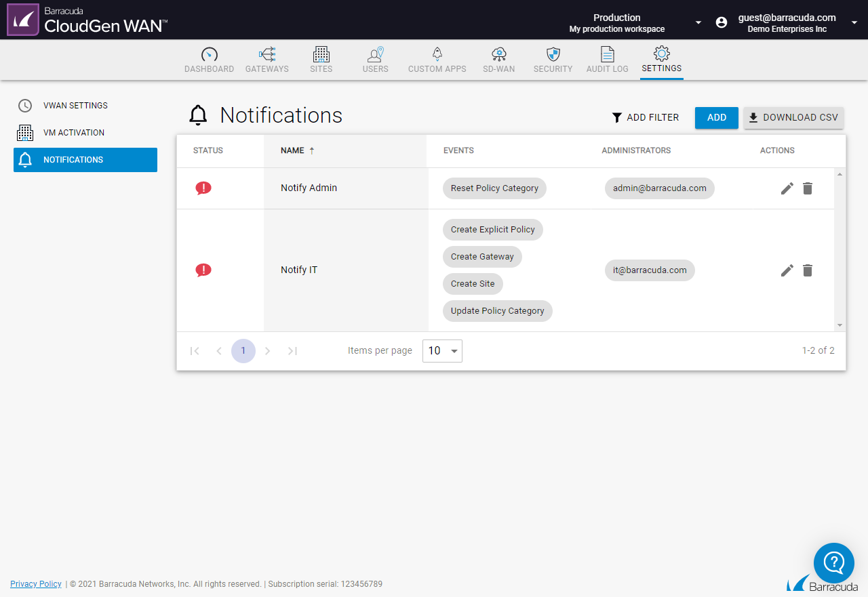
Task: Expand the guest account dropdown arrow
Action: 854,23
